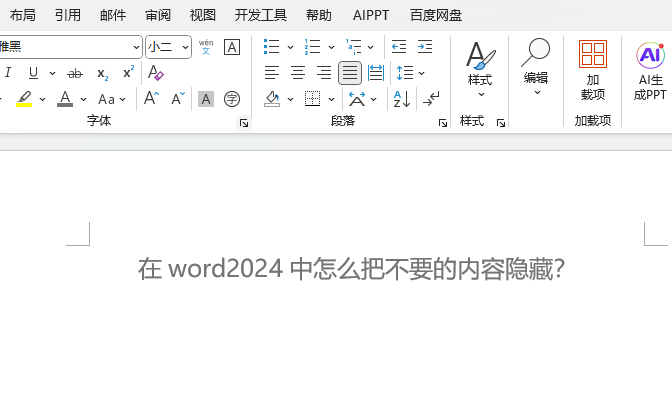Image resolution: width=672 pixels, height=397 pixels.
Task: Toggle subscript formatting
Action: coord(102,74)
